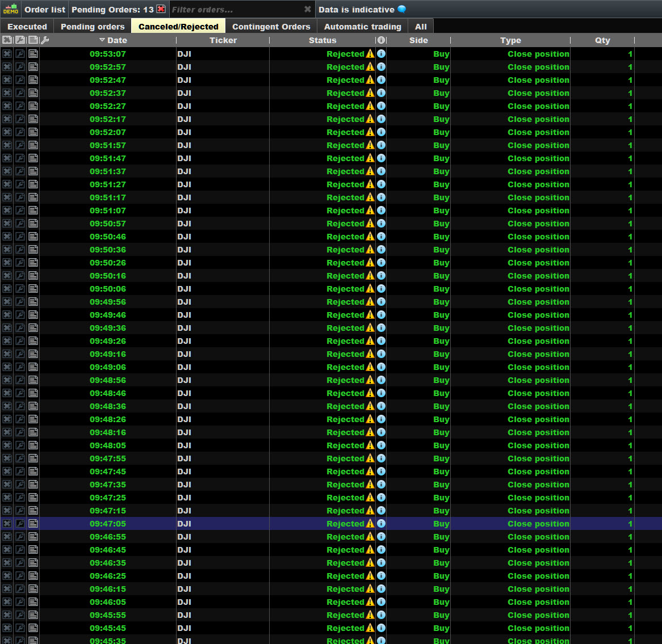Screen dimensions: 662x644
Task: Switch to the Executed tab
Action: pos(27,27)
